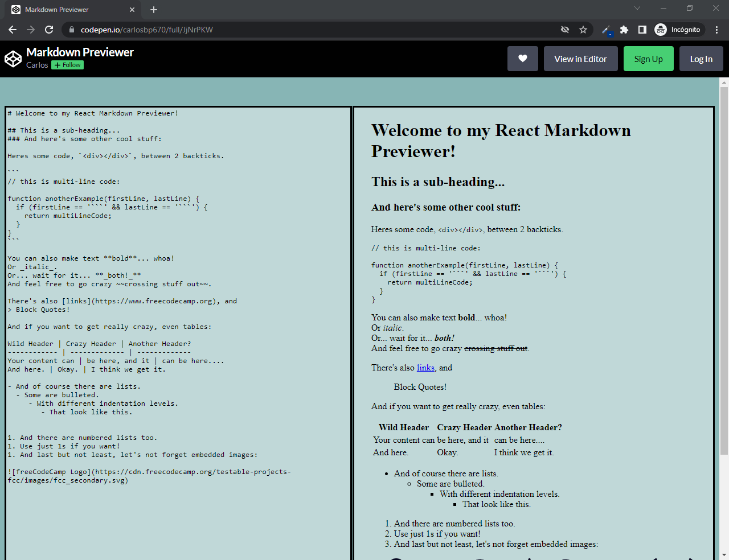View site info via the lock icon
This screenshot has width=729, height=560.
point(72,30)
